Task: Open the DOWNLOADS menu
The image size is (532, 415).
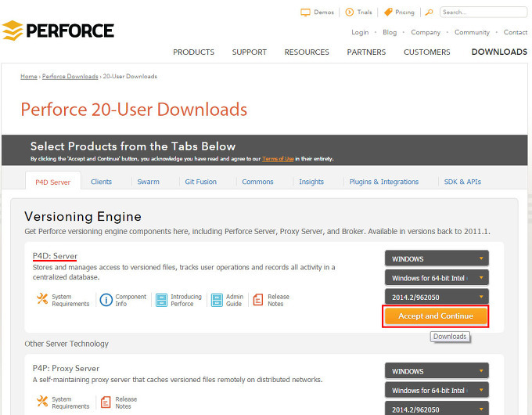Action: click(499, 52)
